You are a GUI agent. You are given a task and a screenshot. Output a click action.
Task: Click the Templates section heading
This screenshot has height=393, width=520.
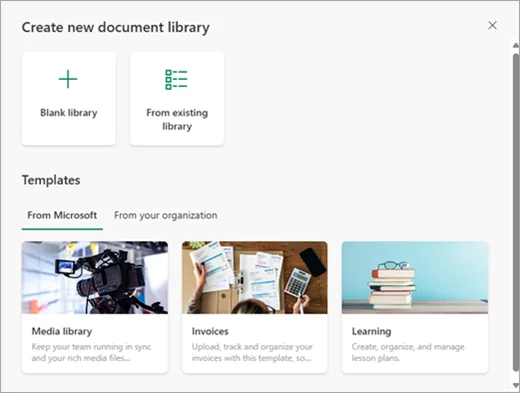tap(51, 180)
